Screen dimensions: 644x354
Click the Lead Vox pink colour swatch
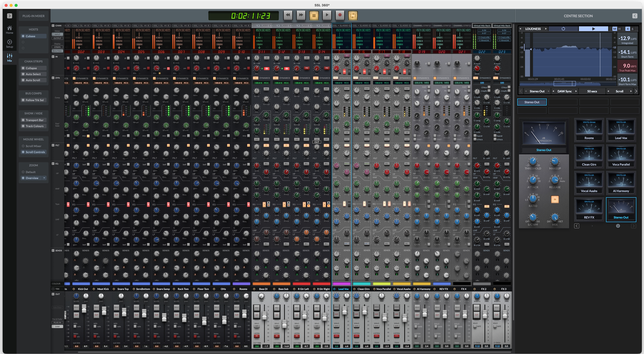tap(342, 284)
